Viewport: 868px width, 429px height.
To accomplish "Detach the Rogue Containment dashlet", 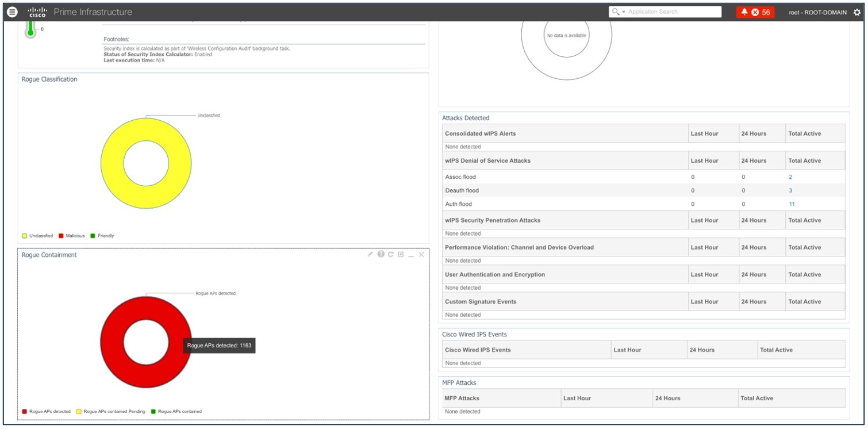I will pyautogui.click(x=401, y=254).
